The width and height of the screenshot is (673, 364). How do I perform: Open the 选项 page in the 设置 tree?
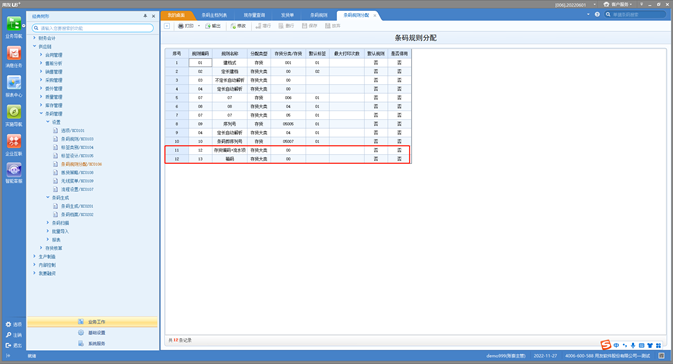tap(72, 130)
